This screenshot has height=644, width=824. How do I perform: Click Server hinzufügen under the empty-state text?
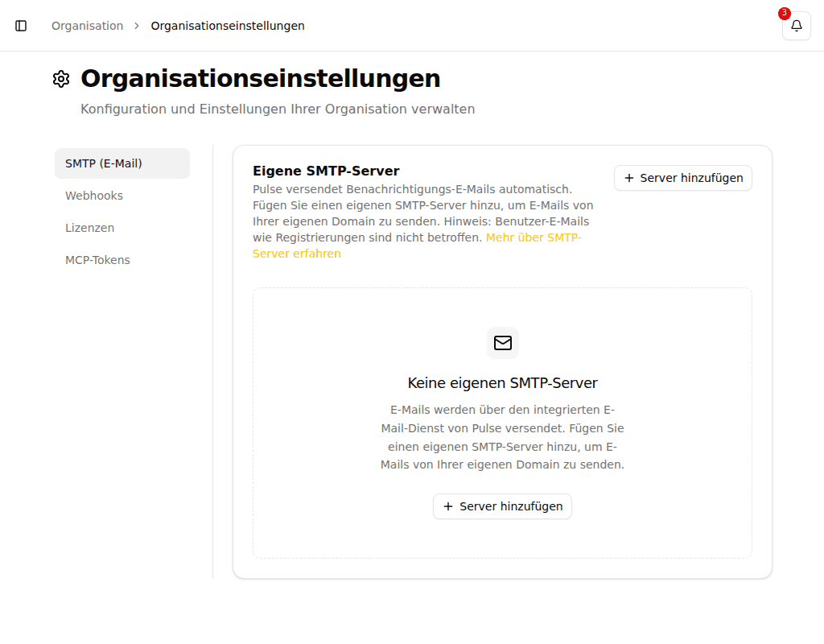click(502, 506)
